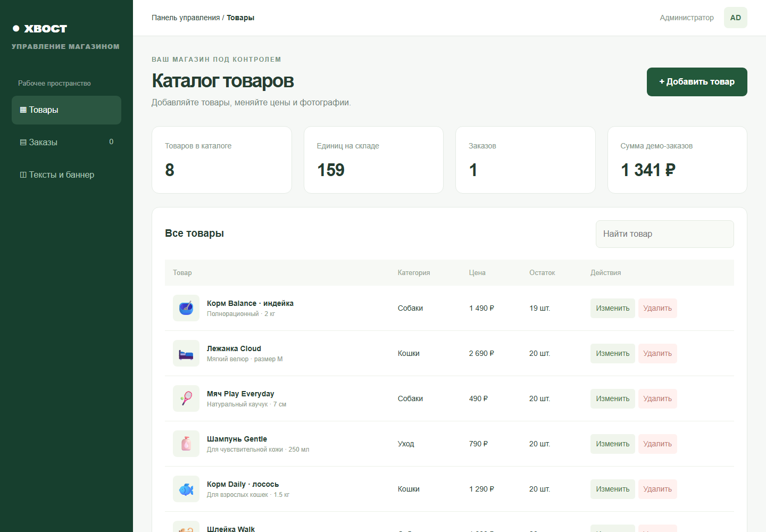Viewport: 766px width, 532px height.
Task: Delete the Лежанка Cloud product
Action: pos(657,353)
